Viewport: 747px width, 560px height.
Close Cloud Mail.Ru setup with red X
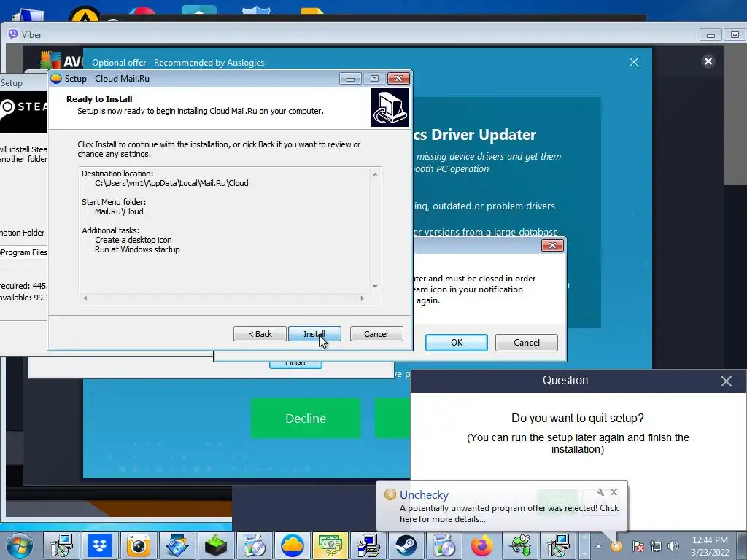398,78
